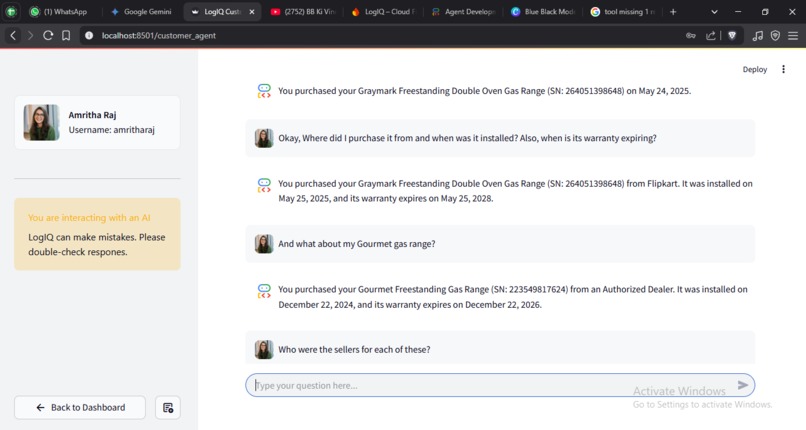Share this page via share icon
Screen dimensions: 806x430
tap(710, 35)
